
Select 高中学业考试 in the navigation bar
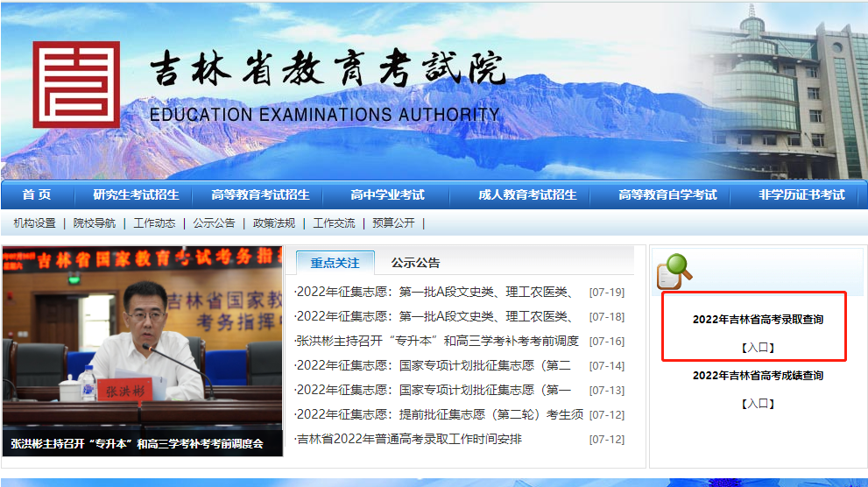coord(387,194)
